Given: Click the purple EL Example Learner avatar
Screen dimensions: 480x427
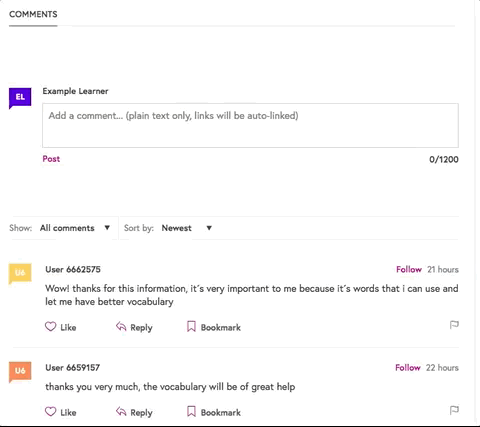Looking at the screenshot, I should click(20, 98).
